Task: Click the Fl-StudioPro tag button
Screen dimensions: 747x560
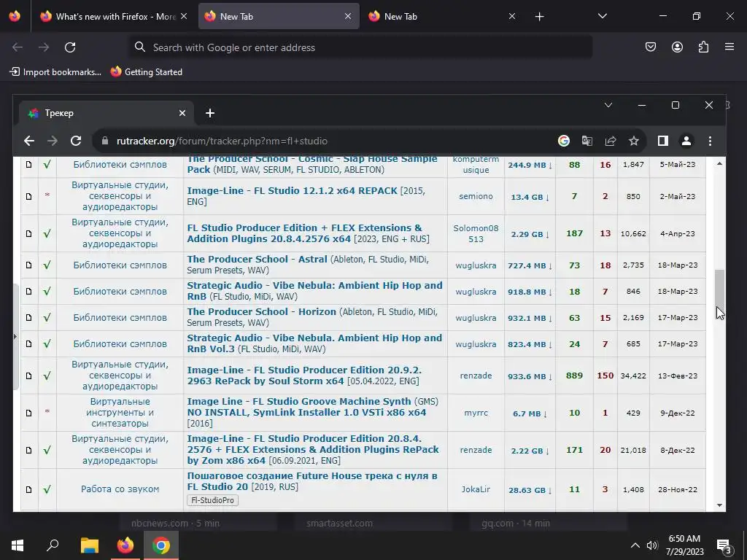Action: point(212,500)
